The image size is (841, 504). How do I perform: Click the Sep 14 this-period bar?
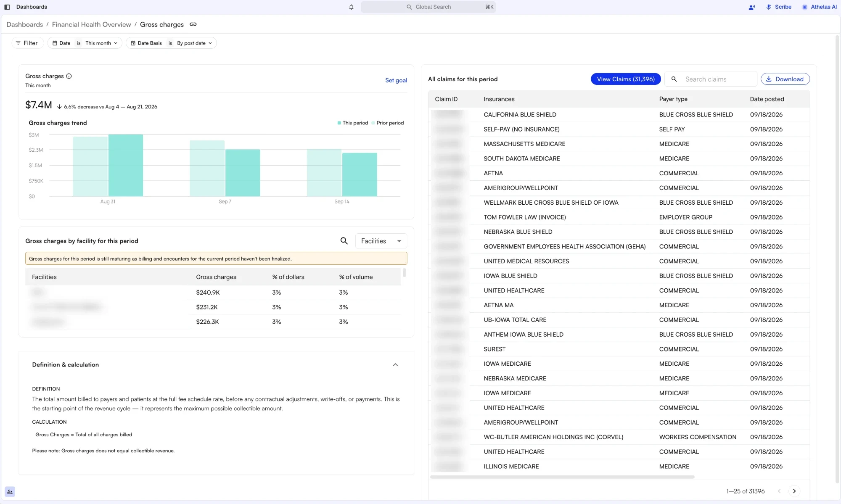tap(360, 174)
